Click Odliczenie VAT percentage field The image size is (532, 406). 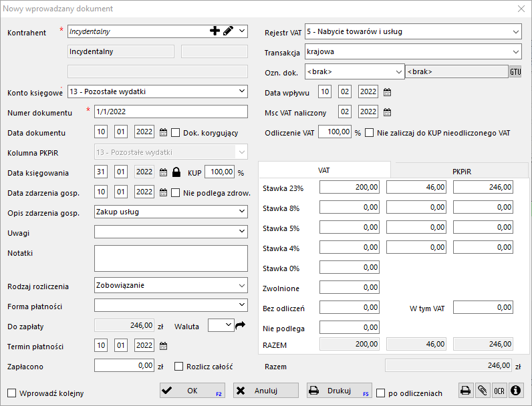click(x=335, y=132)
